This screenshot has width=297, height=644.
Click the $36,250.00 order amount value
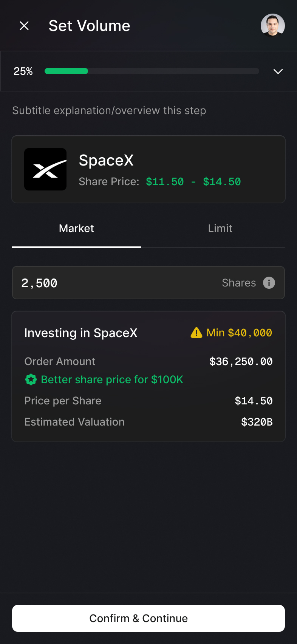(241, 362)
